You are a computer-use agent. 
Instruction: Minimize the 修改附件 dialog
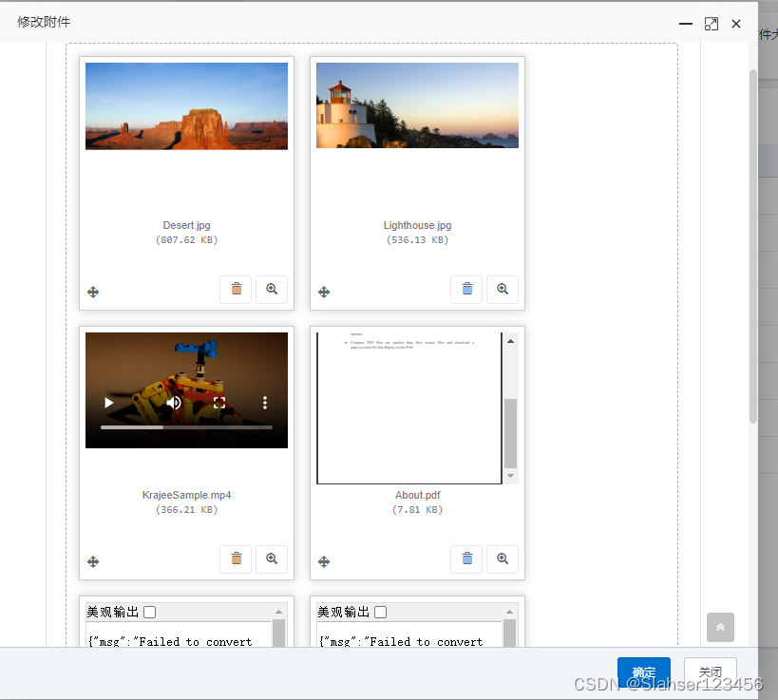pyautogui.click(x=686, y=24)
